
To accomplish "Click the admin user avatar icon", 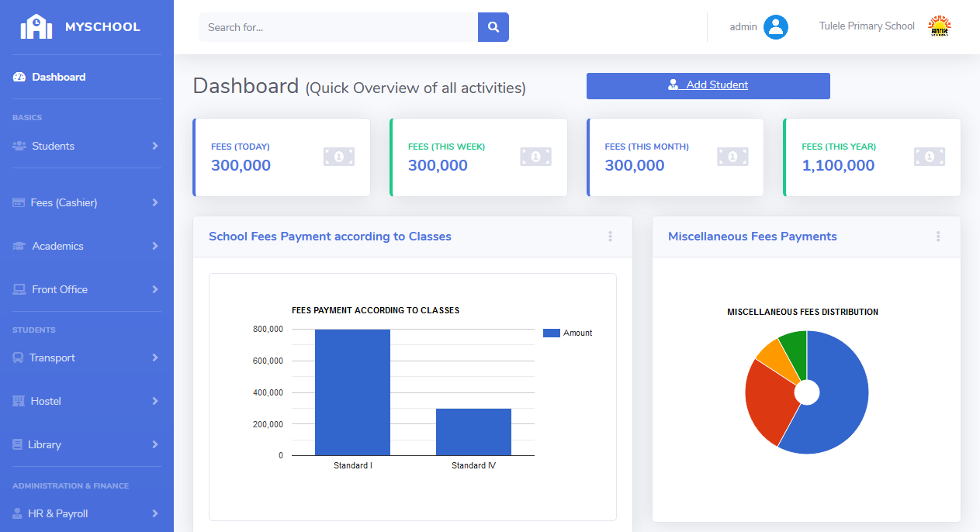I will coord(776,27).
